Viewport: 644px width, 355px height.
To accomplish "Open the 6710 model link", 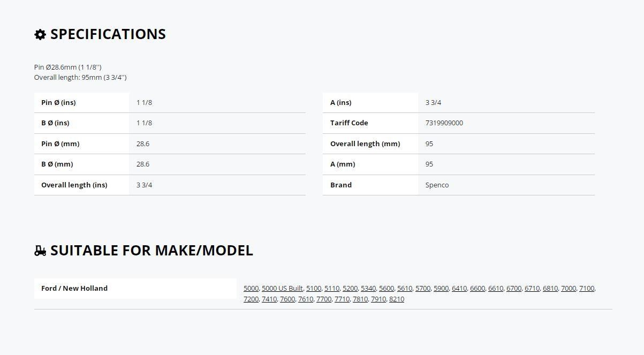I will coord(532,288).
